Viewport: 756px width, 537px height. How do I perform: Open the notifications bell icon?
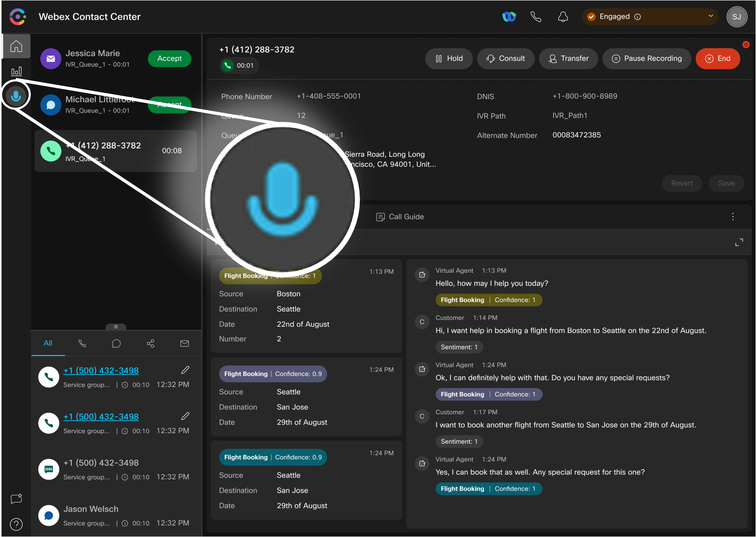(x=561, y=16)
